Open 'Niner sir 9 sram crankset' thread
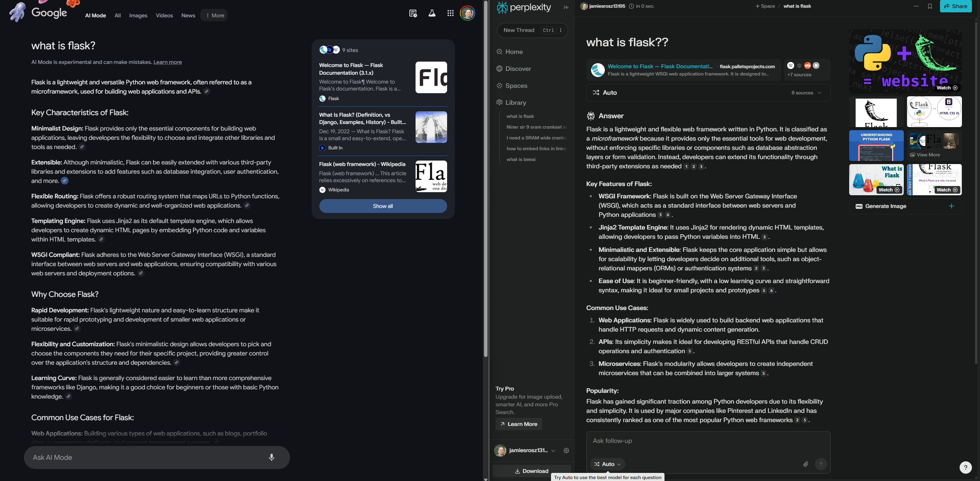 536,127
